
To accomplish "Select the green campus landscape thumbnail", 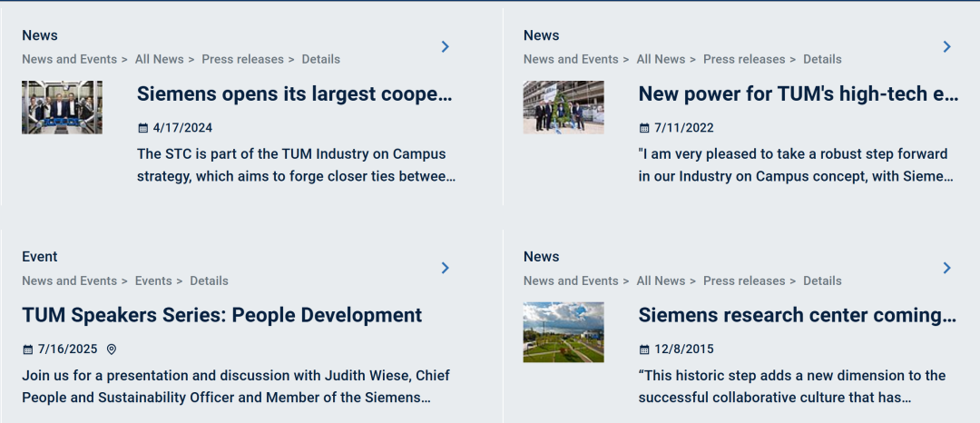I will [x=563, y=332].
